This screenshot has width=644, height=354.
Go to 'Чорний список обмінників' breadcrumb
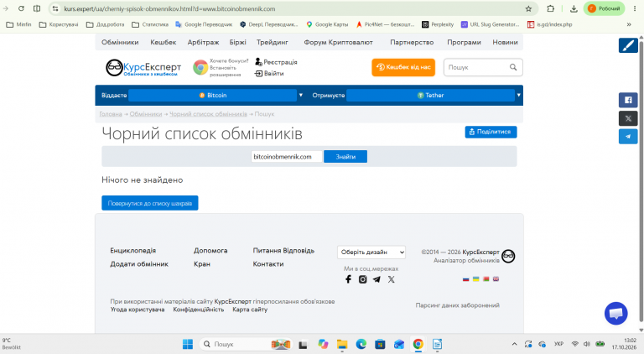[x=208, y=114]
